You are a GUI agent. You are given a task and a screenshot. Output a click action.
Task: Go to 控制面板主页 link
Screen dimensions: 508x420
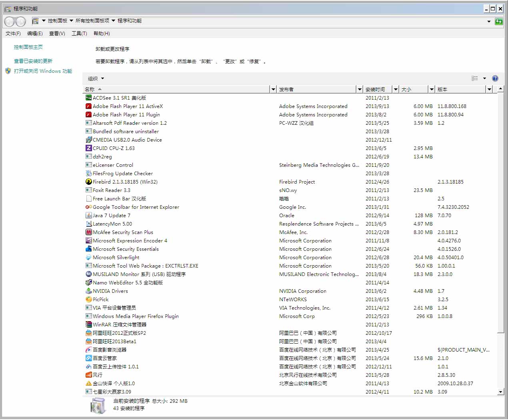click(28, 47)
